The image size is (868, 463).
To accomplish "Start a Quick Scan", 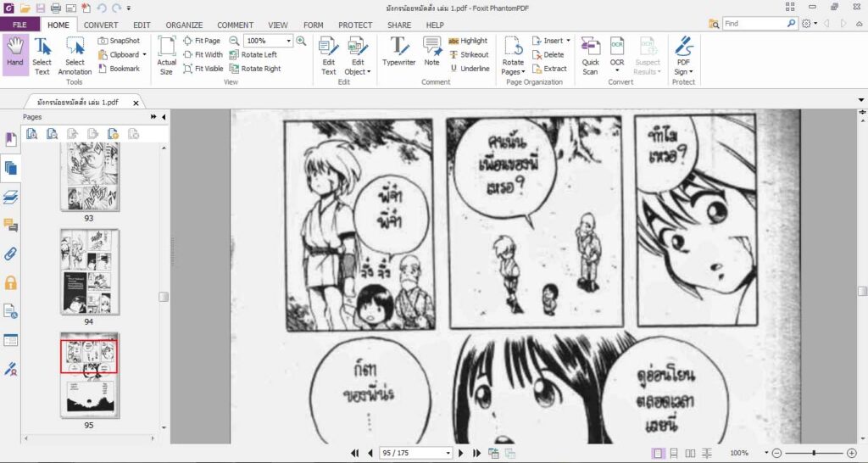I will [x=590, y=56].
